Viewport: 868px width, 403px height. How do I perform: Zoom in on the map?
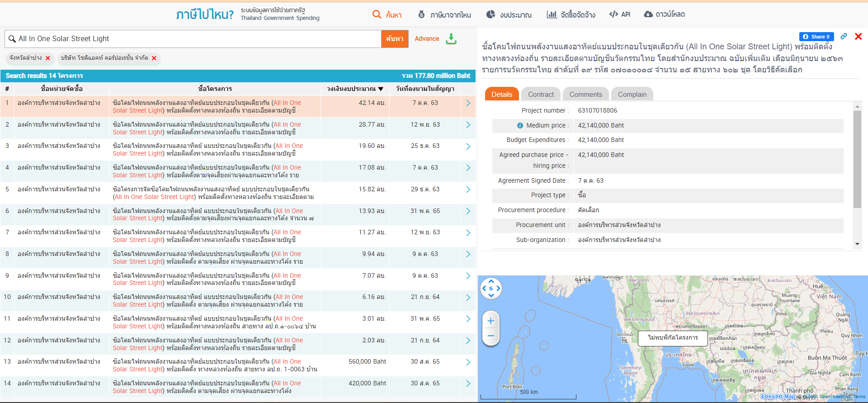pos(491,321)
